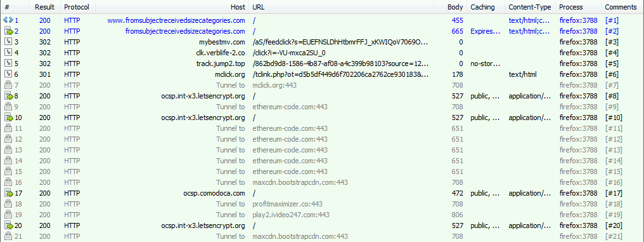This screenshot has width=644, height=242.
Task: Click the lock icon of session 12
Action: [x=8, y=138]
